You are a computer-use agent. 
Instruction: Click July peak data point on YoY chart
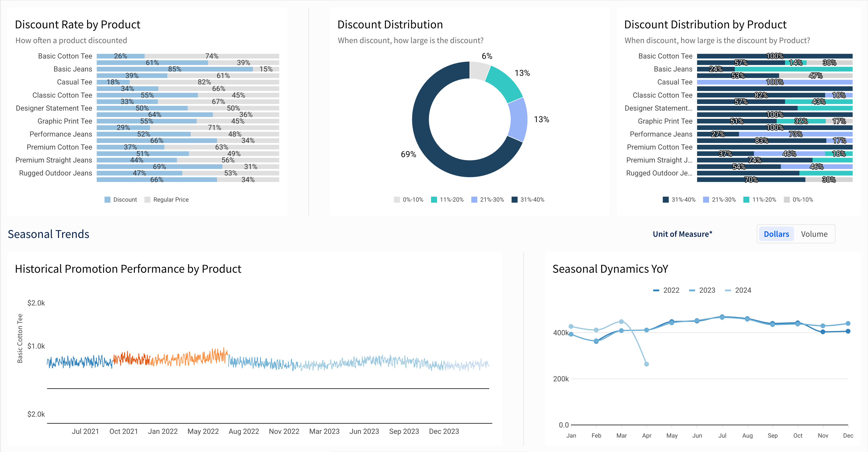722,317
